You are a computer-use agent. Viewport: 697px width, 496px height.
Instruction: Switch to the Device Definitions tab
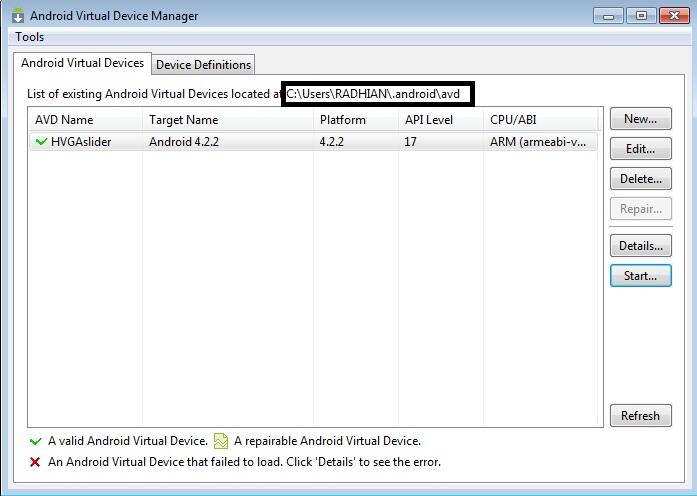(203, 65)
